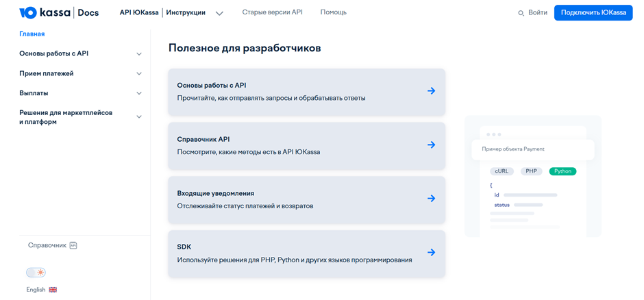Click the YooKassa logo icon
This screenshot has height=300, width=644.
coord(28,13)
